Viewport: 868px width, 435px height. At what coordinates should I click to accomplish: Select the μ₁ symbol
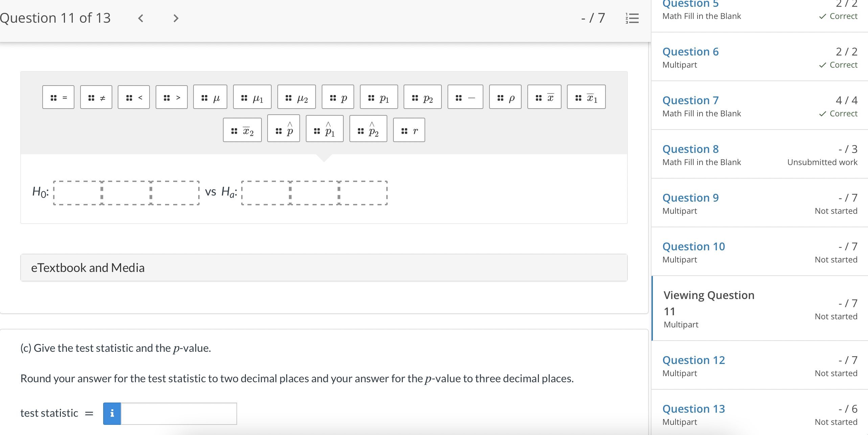(x=252, y=97)
